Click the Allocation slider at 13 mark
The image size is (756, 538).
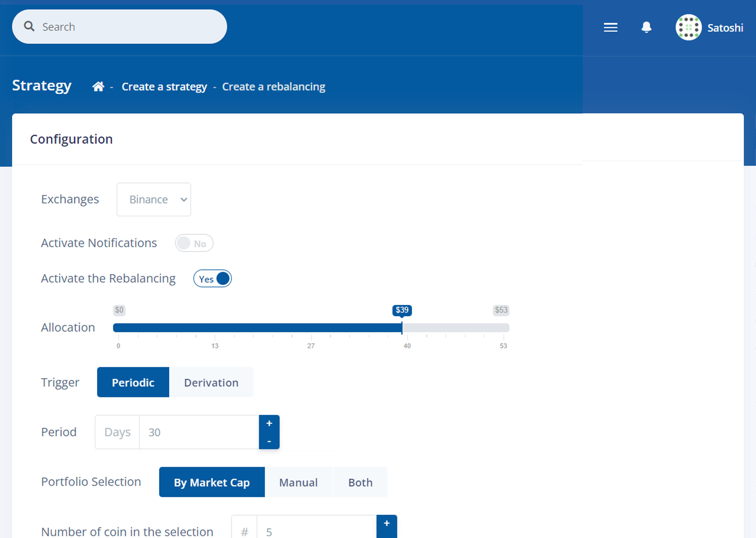click(x=215, y=328)
